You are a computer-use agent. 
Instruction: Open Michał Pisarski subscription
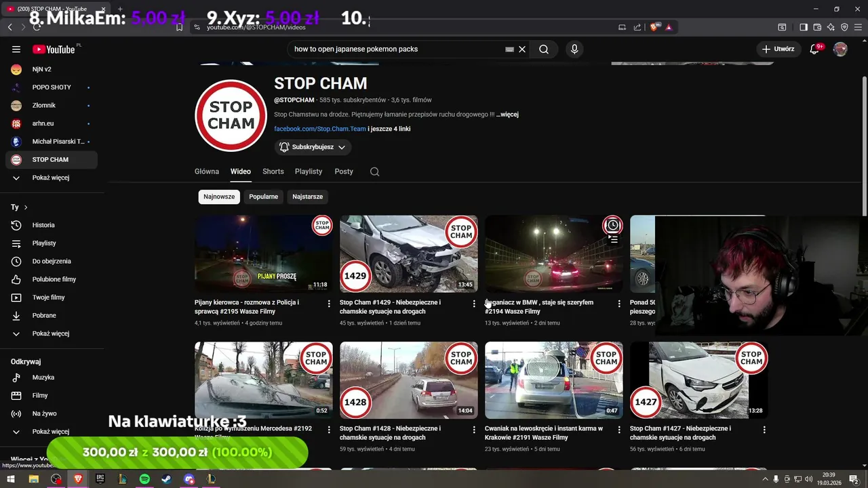pyautogui.click(x=52, y=142)
